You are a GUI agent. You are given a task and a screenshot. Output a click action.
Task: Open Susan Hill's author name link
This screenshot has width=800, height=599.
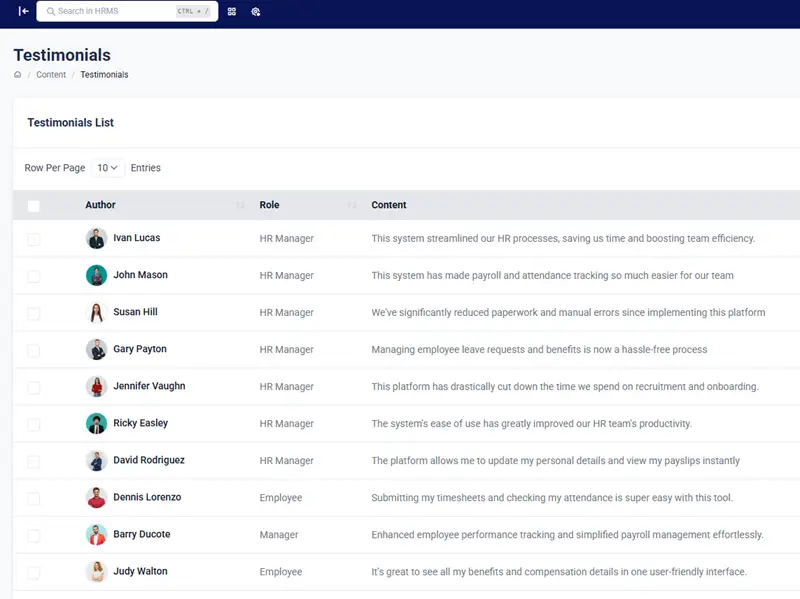pos(135,312)
